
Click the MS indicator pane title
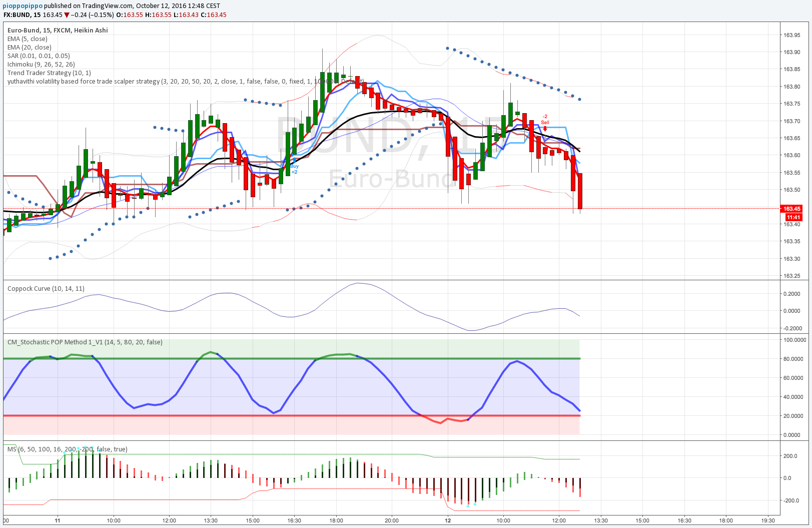pyautogui.click(x=67, y=449)
